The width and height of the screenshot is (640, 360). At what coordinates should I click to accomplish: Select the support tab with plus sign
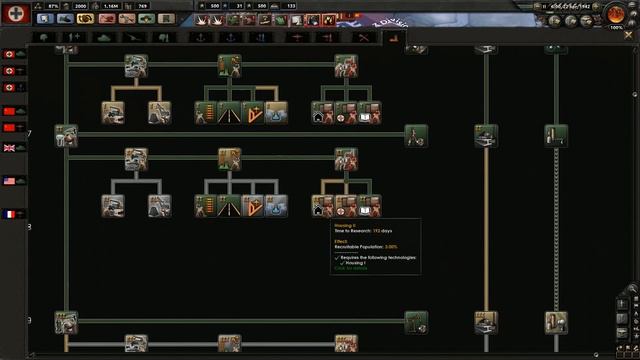pyautogui.click(x=74, y=38)
